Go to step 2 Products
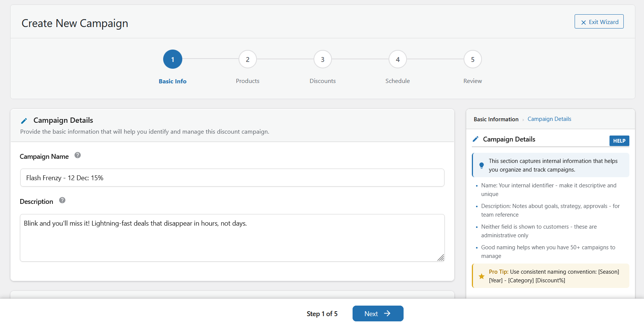The image size is (644, 327). click(x=248, y=59)
